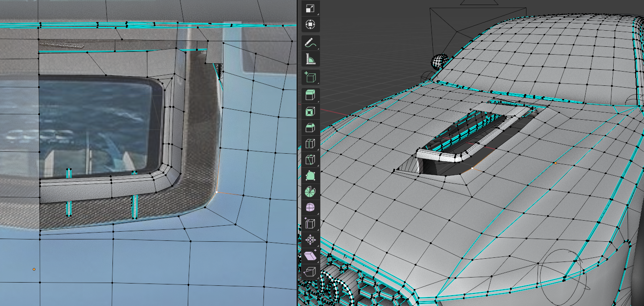Select the Inset Faces tool

[310, 111]
